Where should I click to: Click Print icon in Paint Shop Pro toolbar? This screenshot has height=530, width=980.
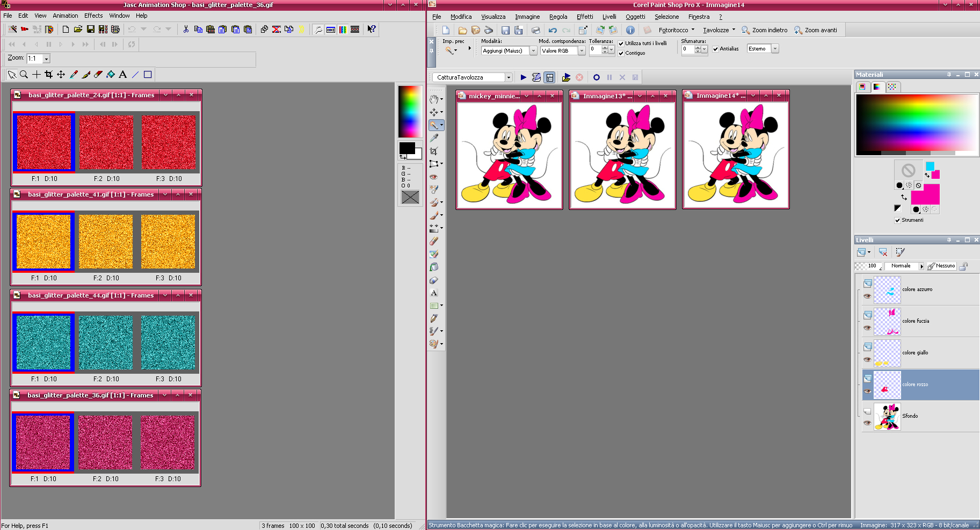click(x=535, y=30)
